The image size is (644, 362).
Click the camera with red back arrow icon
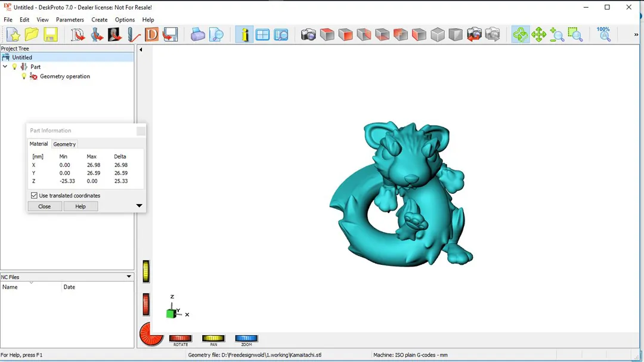pyautogui.click(x=474, y=35)
